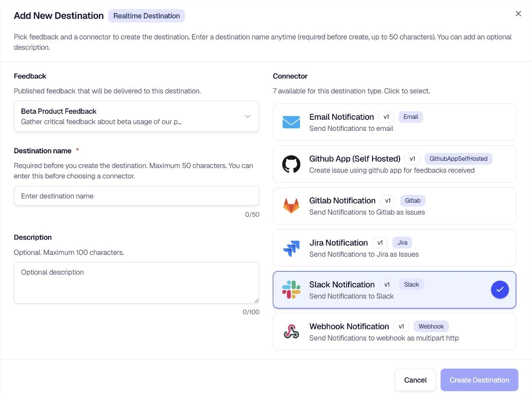Image resolution: width=532 pixels, height=400 pixels.
Task: Choose the Github App (Self Hosted) connector
Action: (394, 164)
